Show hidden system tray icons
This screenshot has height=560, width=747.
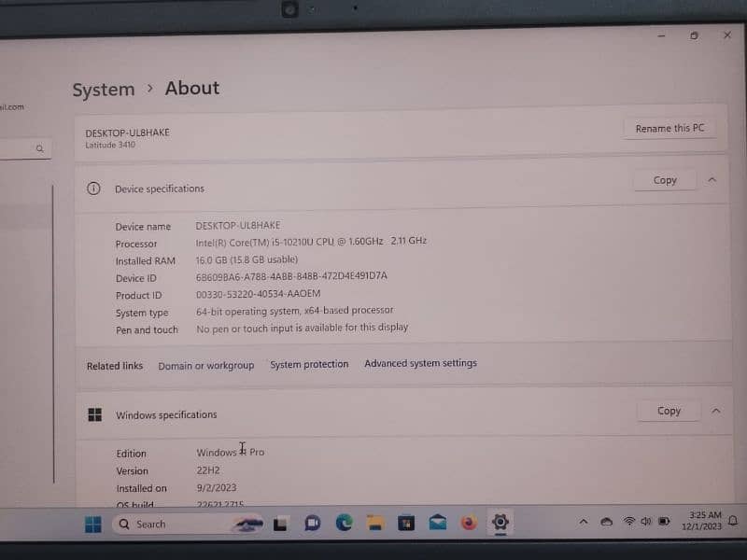(x=583, y=522)
